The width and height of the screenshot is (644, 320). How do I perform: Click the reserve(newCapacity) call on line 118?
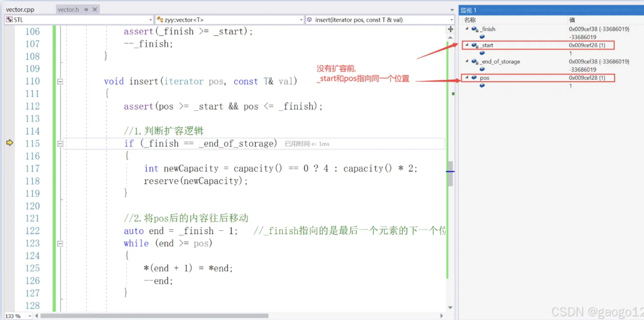[196, 181]
